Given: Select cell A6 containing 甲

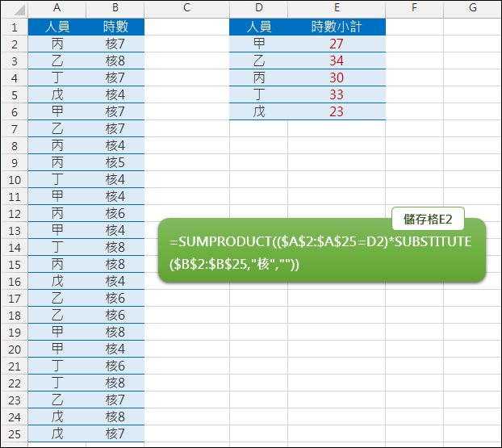Looking at the screenshot, I should click(x=57, y=111).
